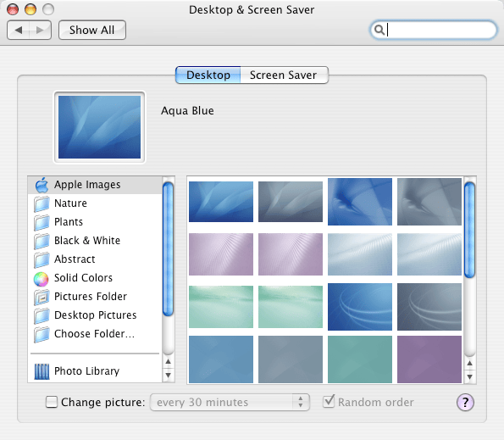Switch to the Desktop tab
504x440 pixels.
click(x=208, y=75)
